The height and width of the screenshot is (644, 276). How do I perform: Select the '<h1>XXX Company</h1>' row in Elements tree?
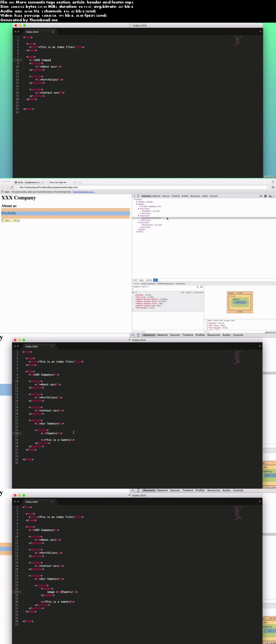click(150, 206)
